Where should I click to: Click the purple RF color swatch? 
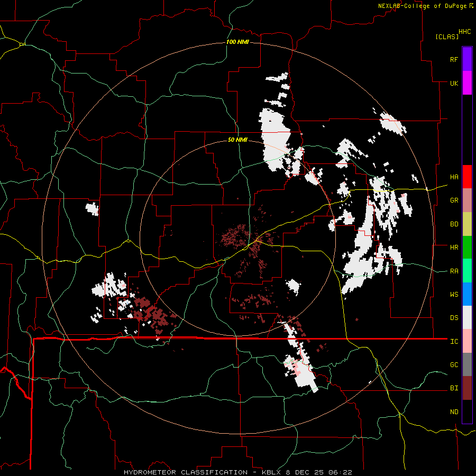467,59
